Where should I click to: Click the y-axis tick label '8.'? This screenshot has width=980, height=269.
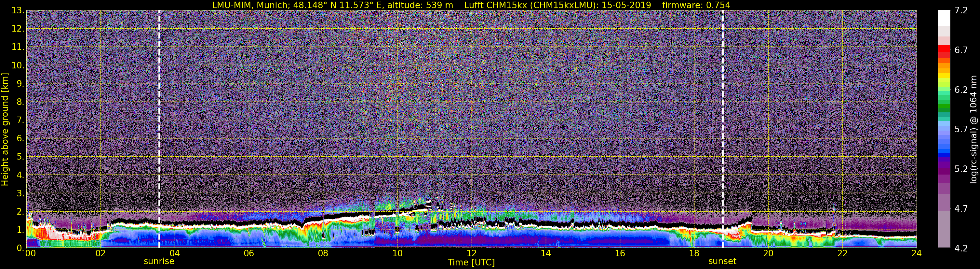[20, 102]
